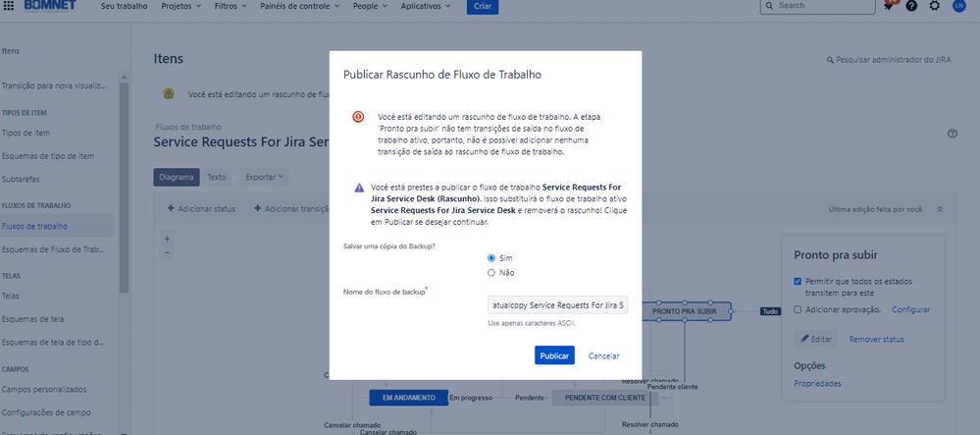Open the Projetos dropdown menu
This screenshot has width=980, height=435.
click(181, 6)
